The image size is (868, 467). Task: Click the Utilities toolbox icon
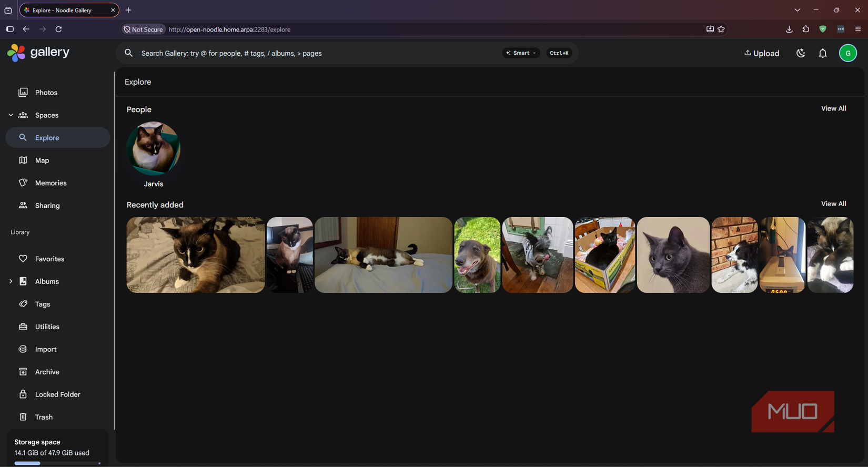[x=23, y=327]
